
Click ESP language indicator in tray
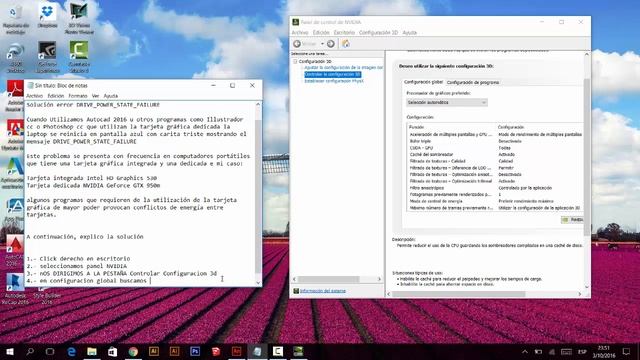(582, 352)
